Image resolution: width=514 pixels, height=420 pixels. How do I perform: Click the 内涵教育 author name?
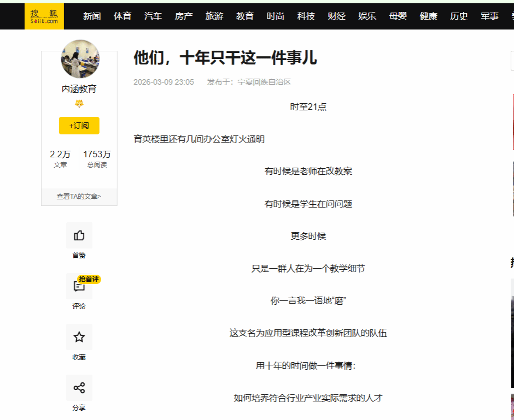79,89
